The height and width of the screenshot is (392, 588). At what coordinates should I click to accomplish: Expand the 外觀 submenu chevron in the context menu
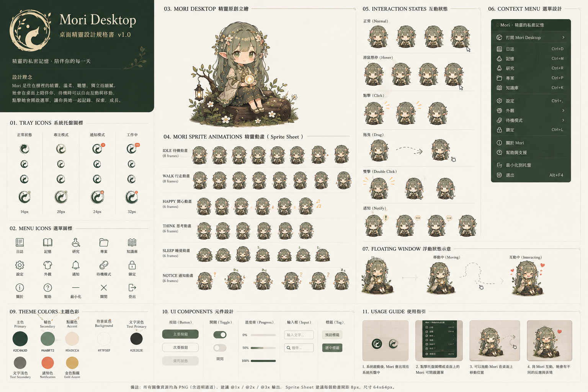click(x=563, y=111)
